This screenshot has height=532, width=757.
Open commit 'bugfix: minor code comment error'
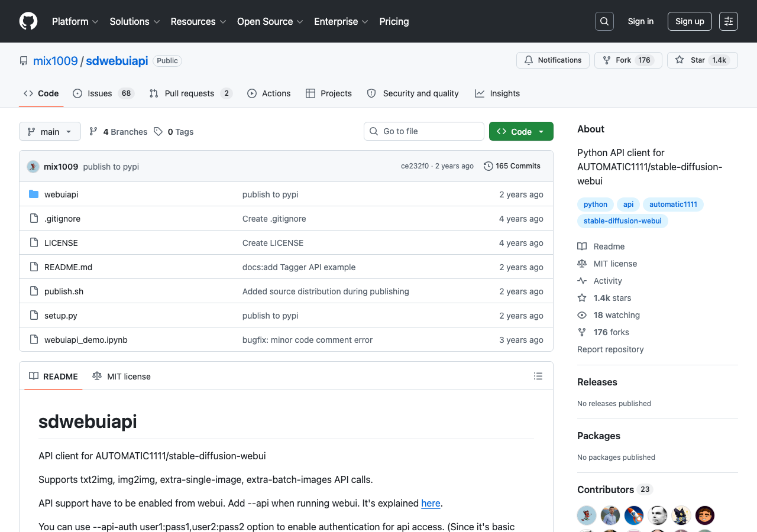[x=308, y=340]
